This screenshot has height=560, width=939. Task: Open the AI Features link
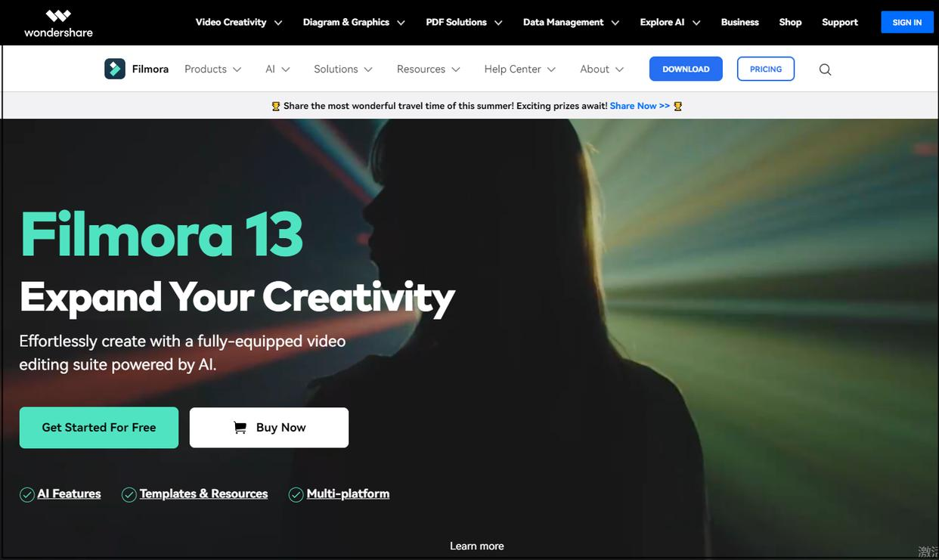click(70, 493)
